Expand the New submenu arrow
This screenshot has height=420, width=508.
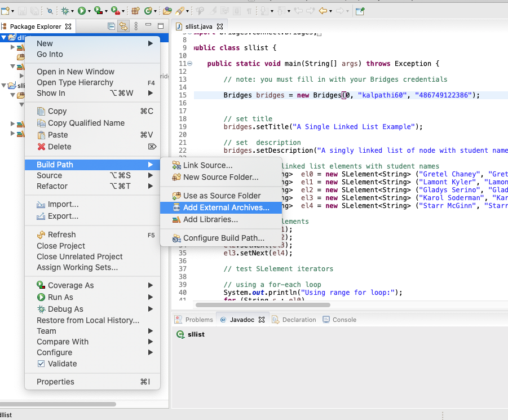[151, 43]
